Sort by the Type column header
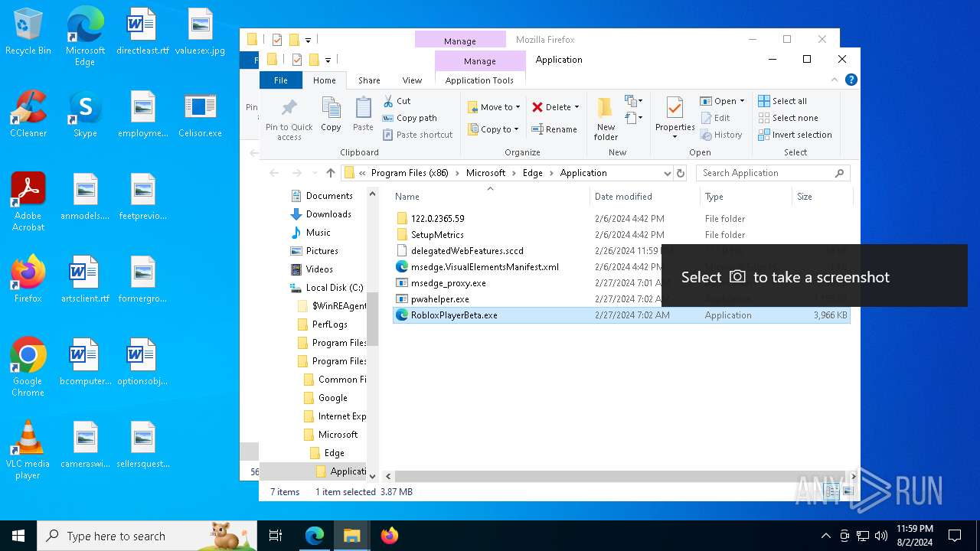 (x=746, y=197)
